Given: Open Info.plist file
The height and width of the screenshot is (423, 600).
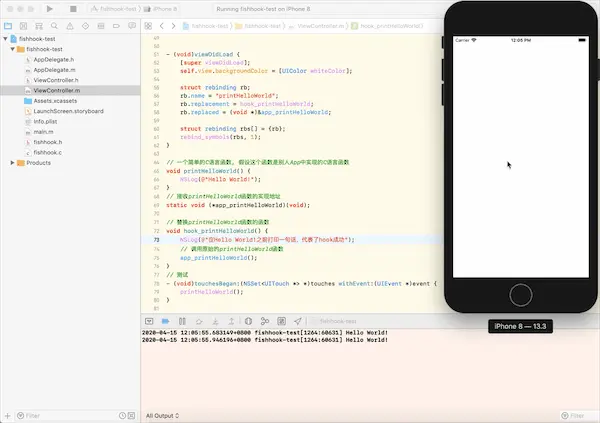Looking at the screenshot, I should click(45, 122).
